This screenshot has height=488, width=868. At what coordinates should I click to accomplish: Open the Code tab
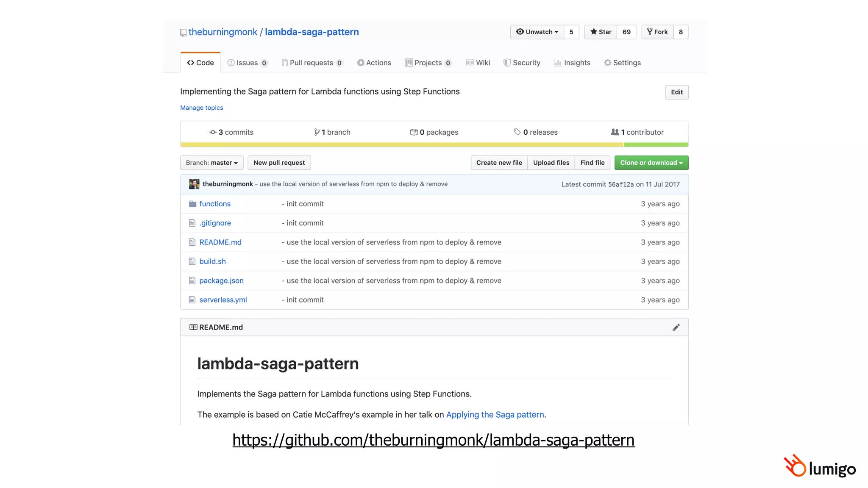200,63
